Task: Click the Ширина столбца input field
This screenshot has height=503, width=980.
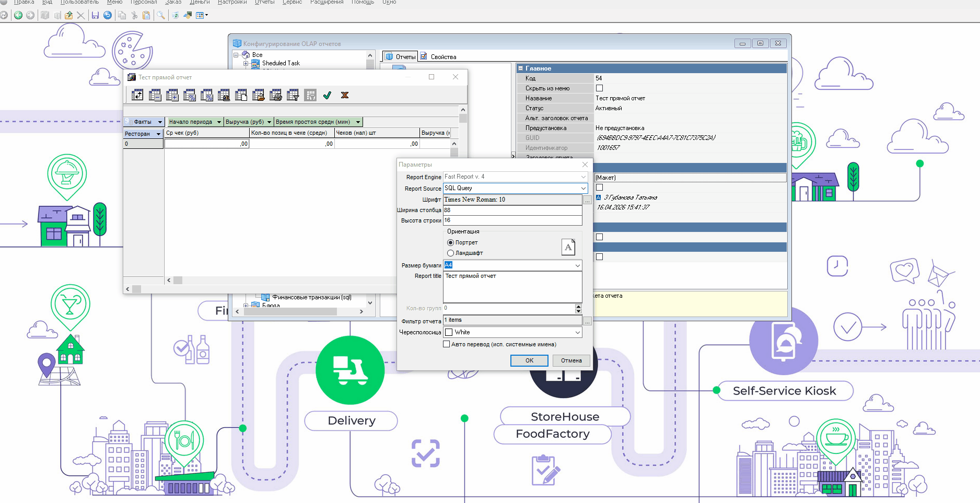Action: [512, 210]
